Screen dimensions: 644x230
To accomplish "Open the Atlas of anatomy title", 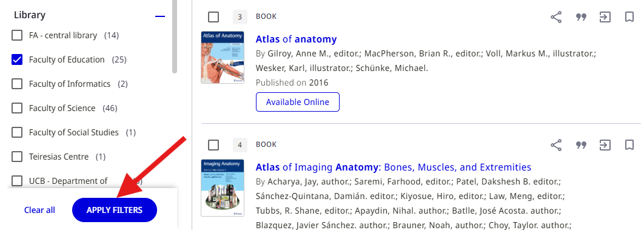I will tap(296, 39).
